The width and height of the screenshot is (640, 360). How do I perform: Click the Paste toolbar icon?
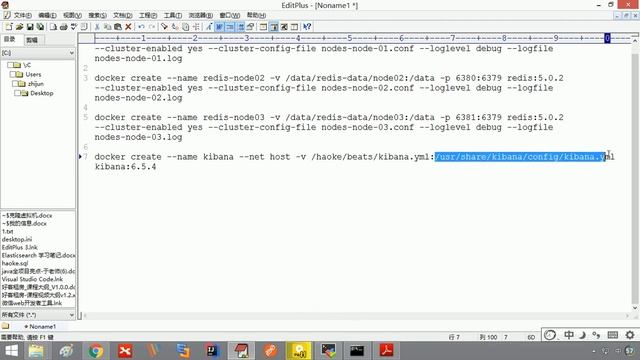[x=118, y=27]
